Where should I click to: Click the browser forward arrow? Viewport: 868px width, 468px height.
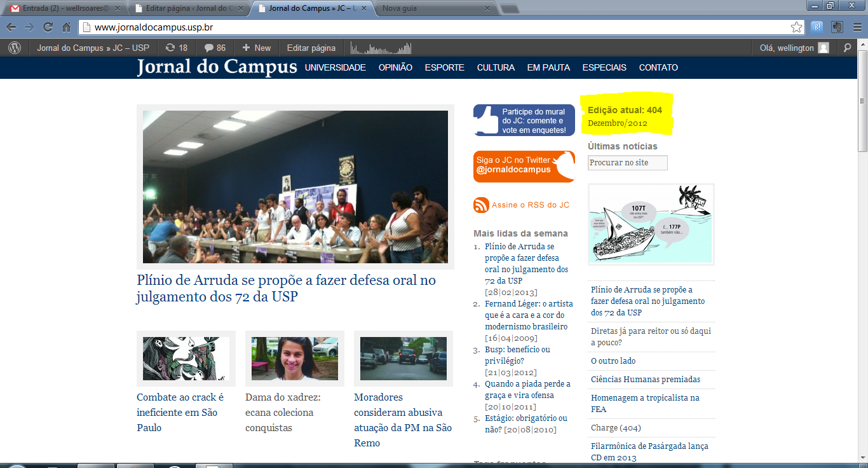point(29,27)
